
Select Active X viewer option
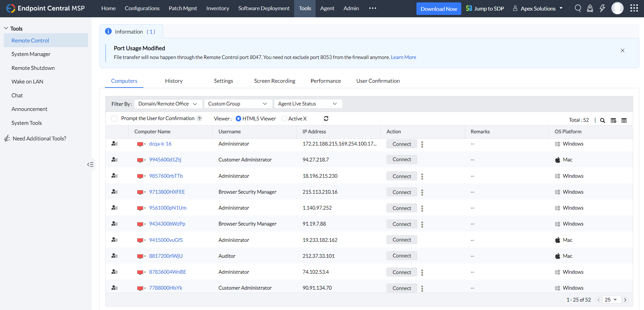(x=284, y=118)
